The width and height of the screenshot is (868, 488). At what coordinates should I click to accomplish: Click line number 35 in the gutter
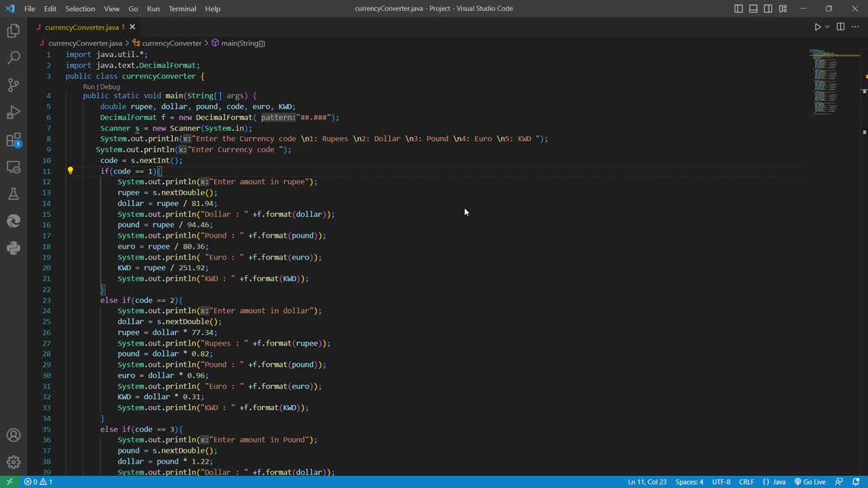click(x=46, y=429)
